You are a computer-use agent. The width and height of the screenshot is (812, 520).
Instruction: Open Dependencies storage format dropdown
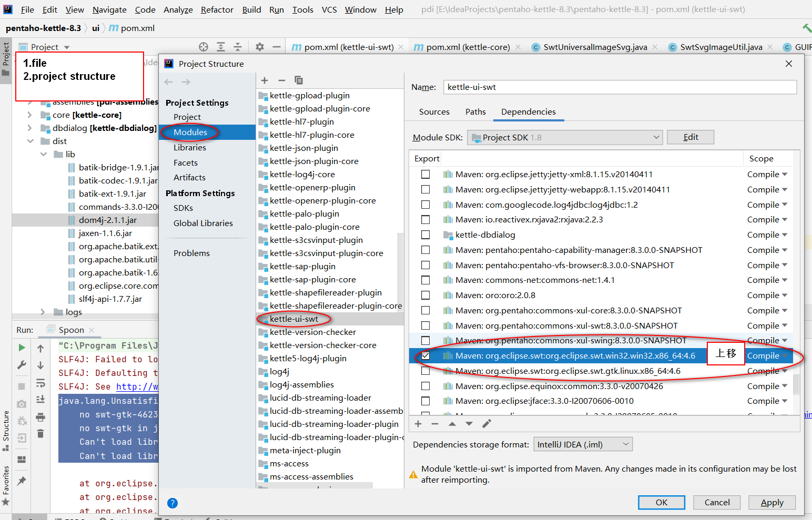pos(583,444)
